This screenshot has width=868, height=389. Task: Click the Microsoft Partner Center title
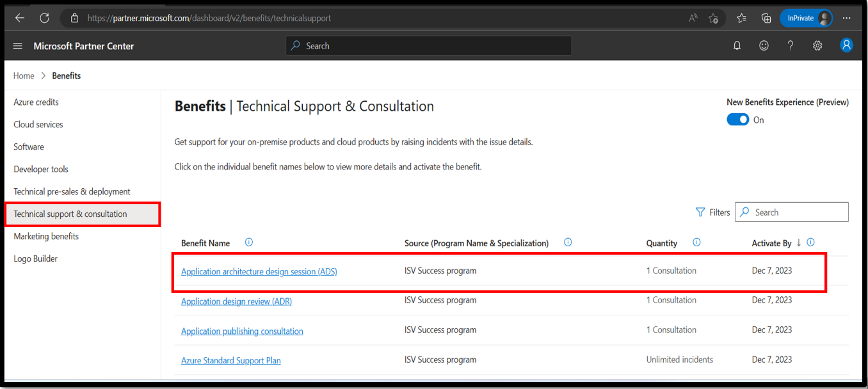(x=84, y=46)
